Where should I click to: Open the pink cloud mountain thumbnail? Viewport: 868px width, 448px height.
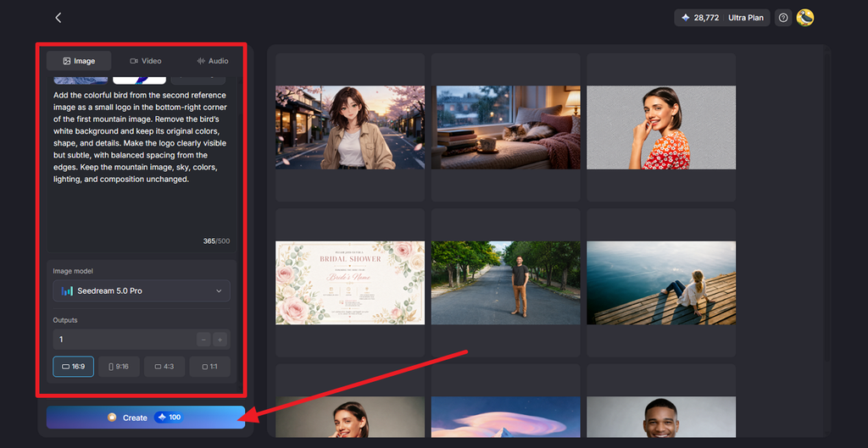[506, 417]
